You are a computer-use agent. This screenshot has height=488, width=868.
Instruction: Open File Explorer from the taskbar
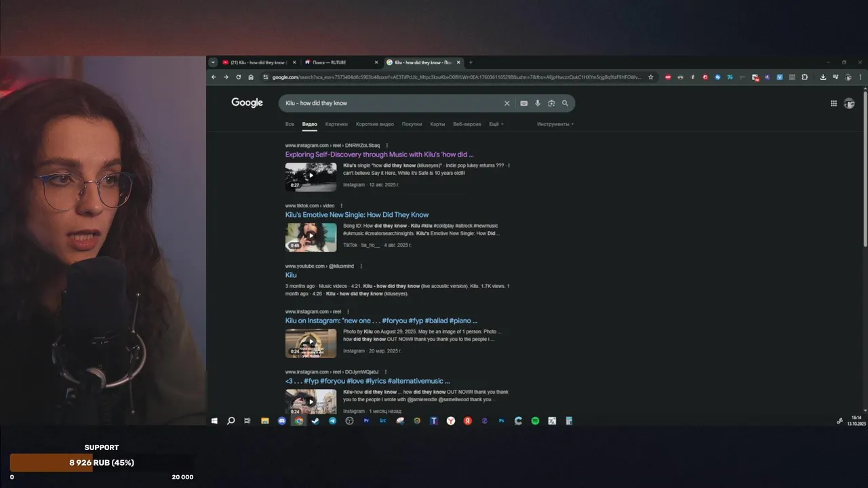click(x=264, y=421)
